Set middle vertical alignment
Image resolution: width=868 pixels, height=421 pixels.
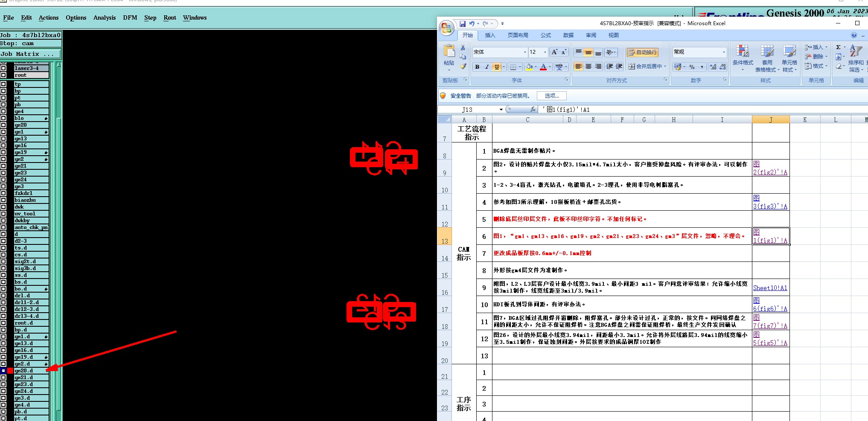point(588,52)
